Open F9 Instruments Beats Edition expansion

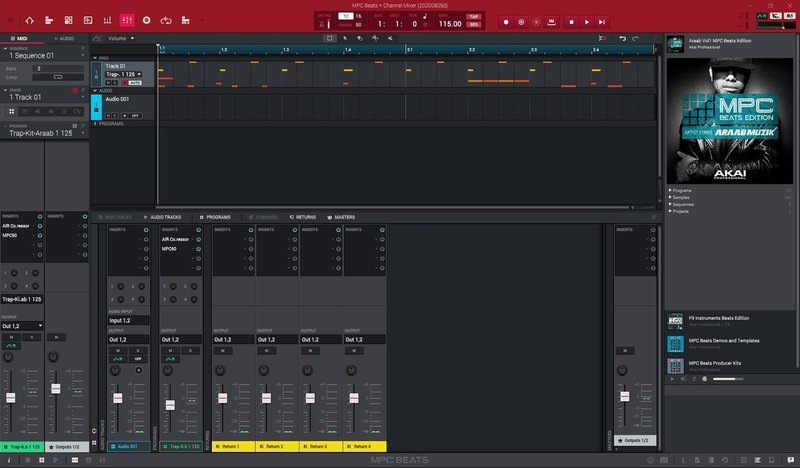click(730, 321)
